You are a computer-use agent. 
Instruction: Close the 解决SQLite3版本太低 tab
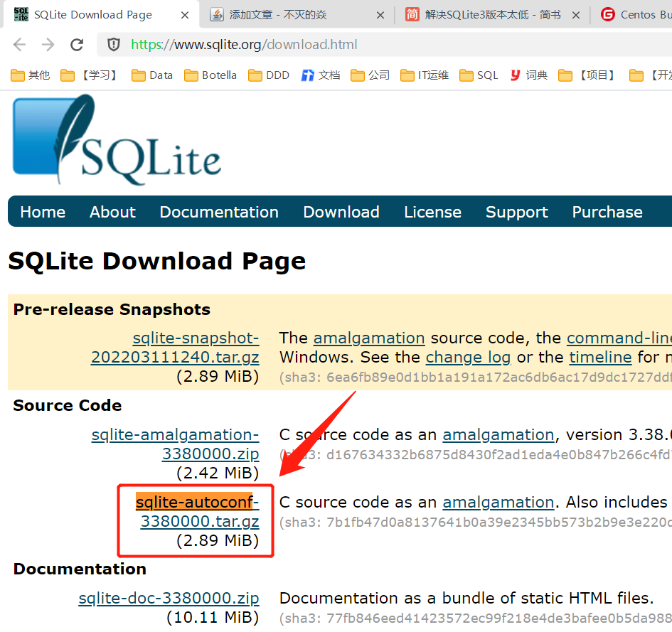point(576,15)
